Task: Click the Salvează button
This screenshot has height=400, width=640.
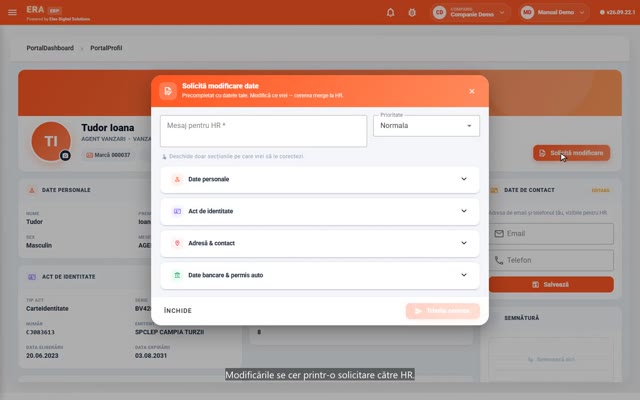Action: 551,284
